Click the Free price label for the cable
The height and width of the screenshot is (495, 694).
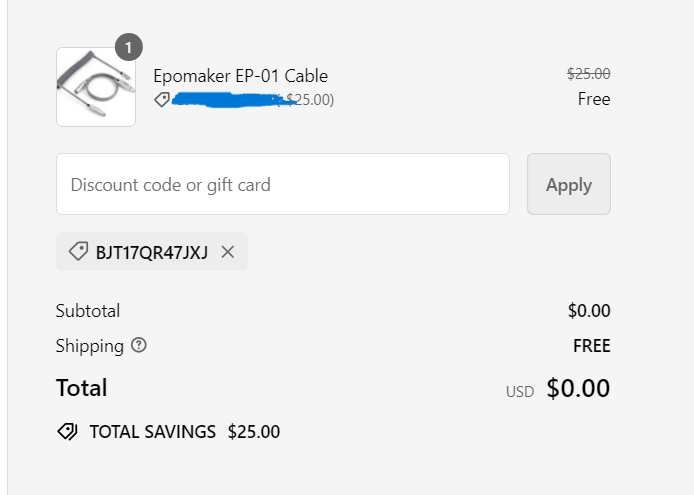(593, 99)
